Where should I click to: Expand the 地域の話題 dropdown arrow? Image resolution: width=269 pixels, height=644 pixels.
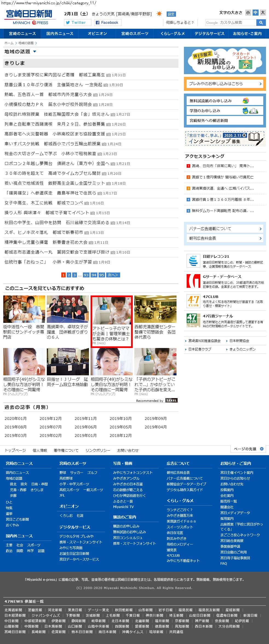click(x=34, y=51)
